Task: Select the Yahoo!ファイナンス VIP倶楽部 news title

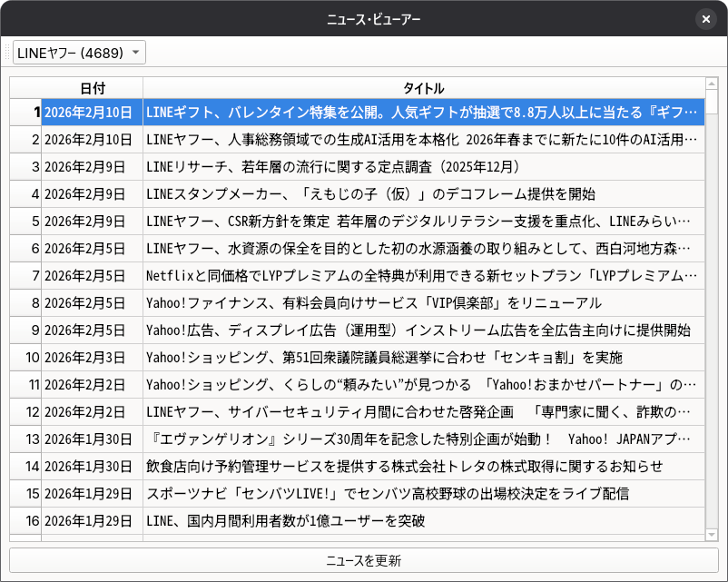Action: [x=423, y=303]
